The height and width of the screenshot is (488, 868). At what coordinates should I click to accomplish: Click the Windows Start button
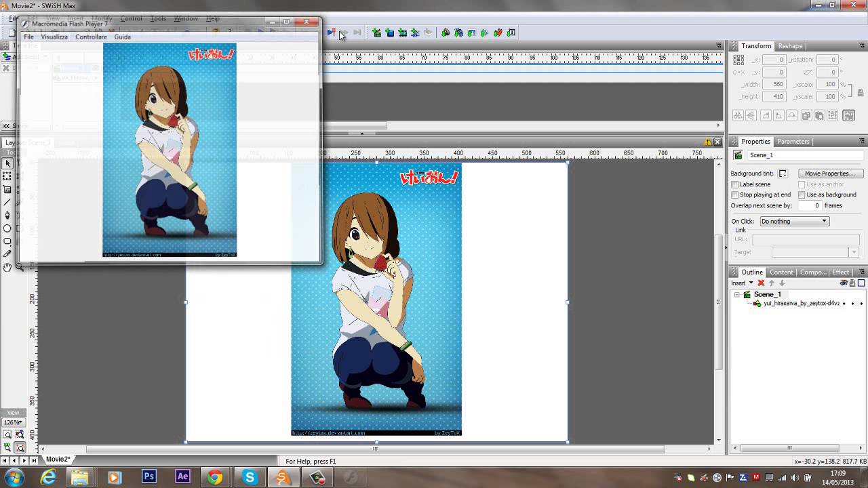(x=14, y=477)
